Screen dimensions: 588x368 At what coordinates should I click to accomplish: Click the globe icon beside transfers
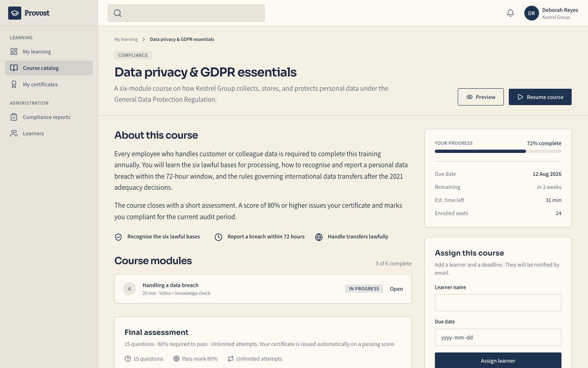pos(319,237)
